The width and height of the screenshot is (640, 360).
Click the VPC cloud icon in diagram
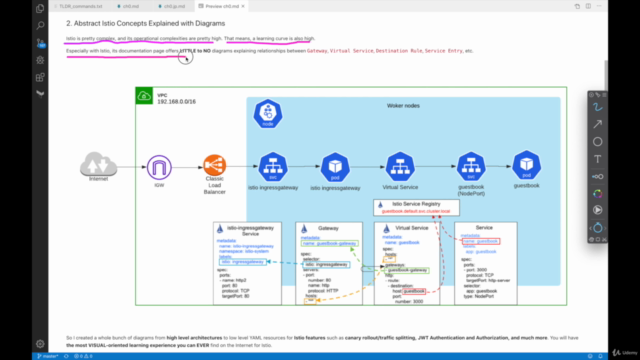144,96
